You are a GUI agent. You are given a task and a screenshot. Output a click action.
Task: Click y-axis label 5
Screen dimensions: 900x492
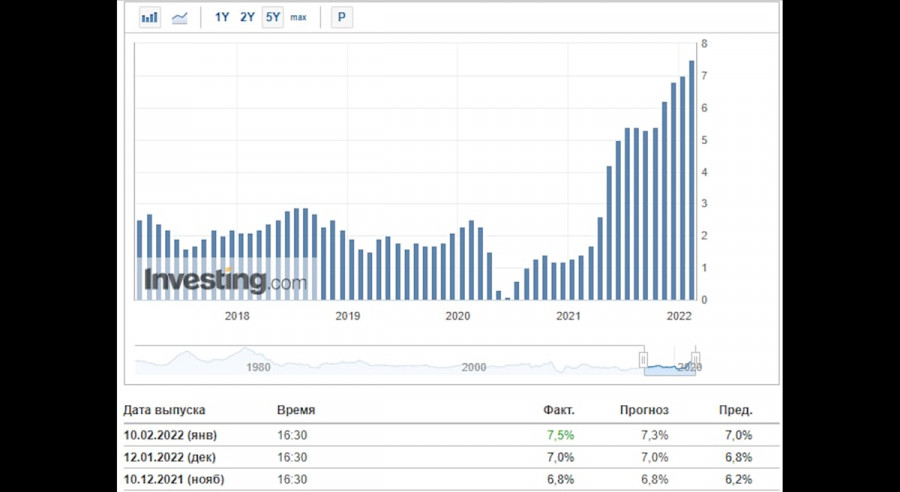point(704,141)
